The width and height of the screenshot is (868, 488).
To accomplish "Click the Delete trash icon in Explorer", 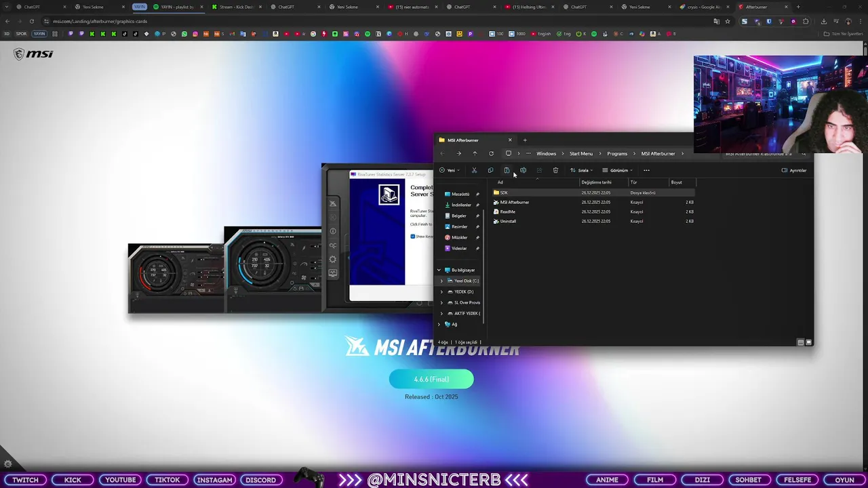I will (x=555, y=170).
